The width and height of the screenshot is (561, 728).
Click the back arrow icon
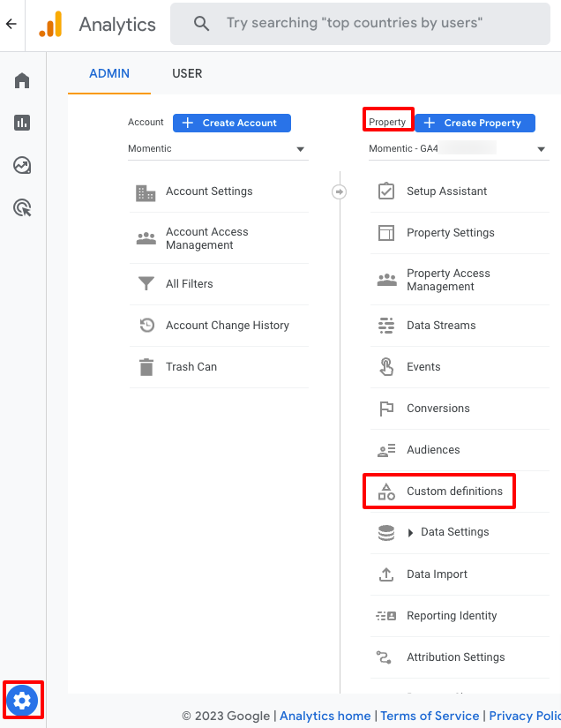pyautogui.click(x=11, y=24)
